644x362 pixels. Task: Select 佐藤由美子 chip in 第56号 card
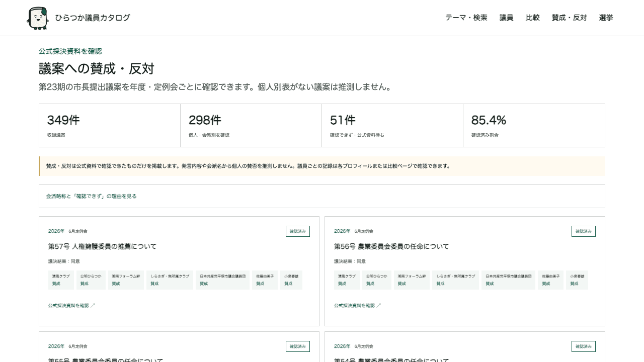pyautogui.click(x=550, y=280)
